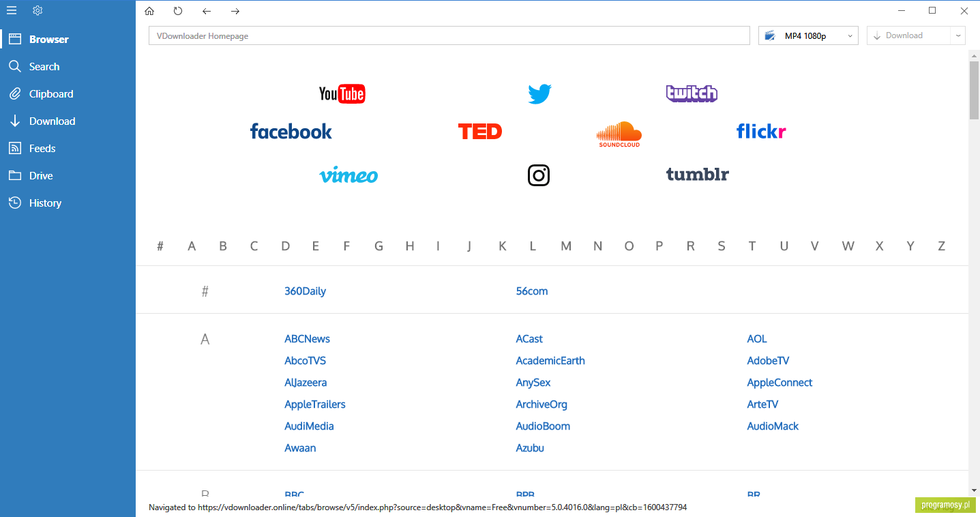Viewport: 980px width, 517px height.
Task: Jump to the # index letter
Action: [x=160, y=246]
